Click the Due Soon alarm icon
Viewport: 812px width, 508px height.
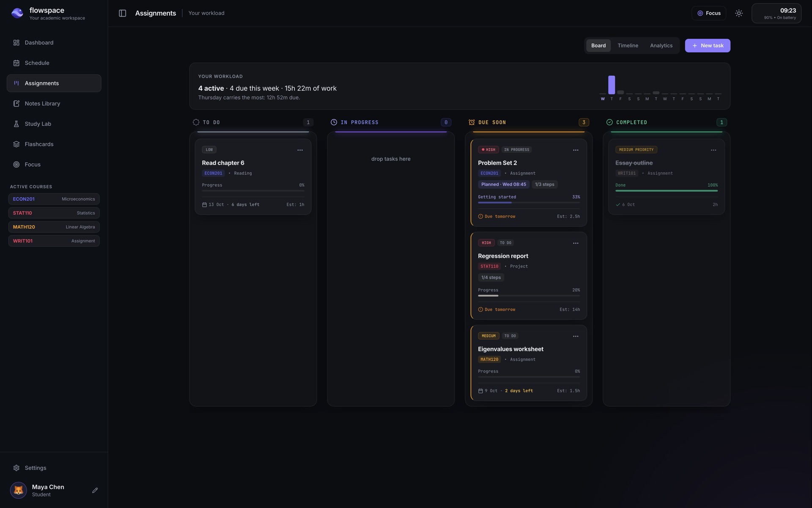pos(472,122)
